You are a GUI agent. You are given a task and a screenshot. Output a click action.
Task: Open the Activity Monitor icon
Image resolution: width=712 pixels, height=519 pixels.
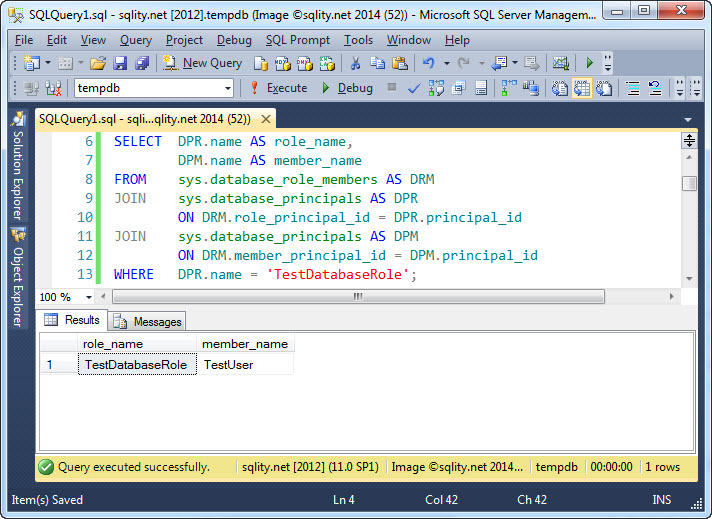coord(560,63)
